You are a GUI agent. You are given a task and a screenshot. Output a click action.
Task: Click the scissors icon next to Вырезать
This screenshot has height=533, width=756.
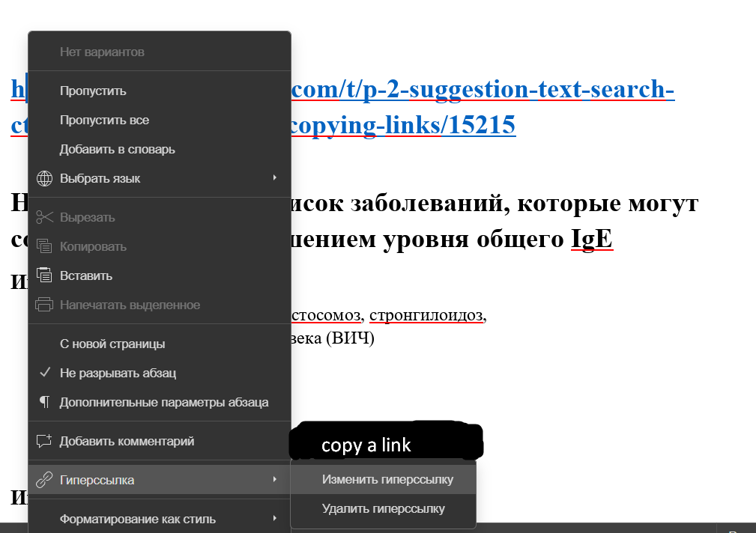coord(44,217)
